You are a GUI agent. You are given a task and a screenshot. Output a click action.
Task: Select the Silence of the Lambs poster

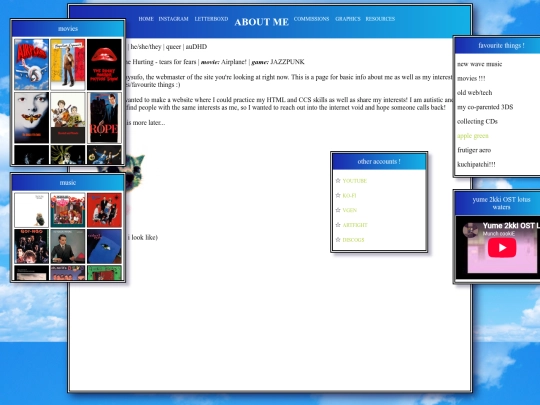[31, 117]
